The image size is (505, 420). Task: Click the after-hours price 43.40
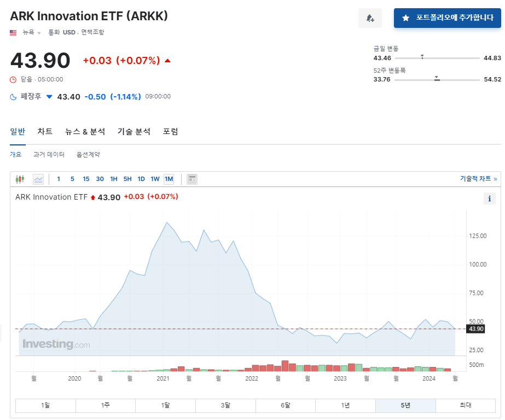68,97
